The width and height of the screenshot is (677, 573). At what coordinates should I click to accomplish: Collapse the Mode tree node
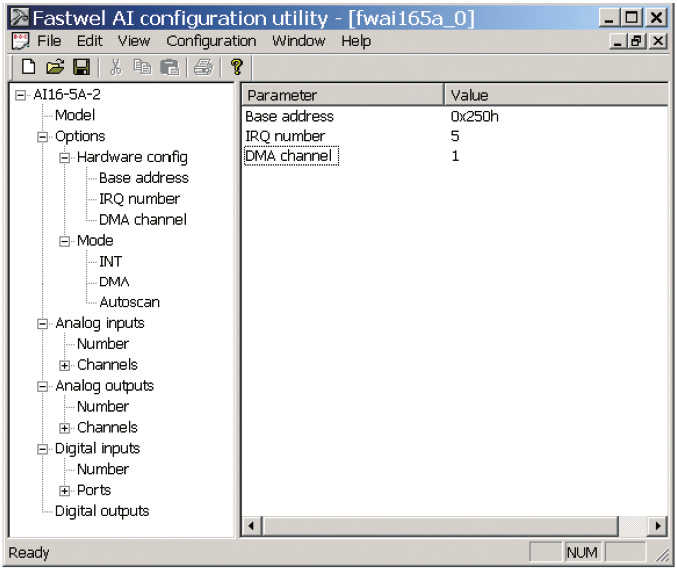pos(64,241)
